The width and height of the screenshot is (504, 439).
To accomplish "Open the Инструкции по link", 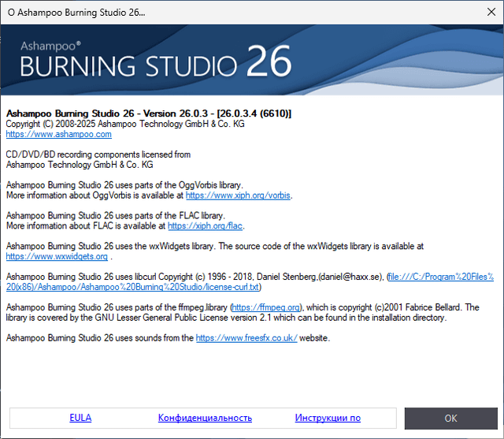I will [328, 418].
